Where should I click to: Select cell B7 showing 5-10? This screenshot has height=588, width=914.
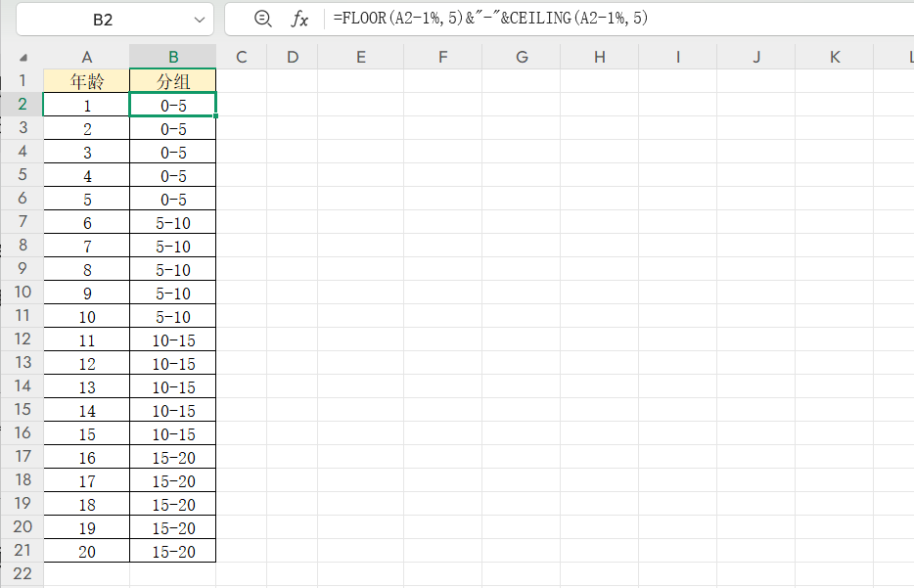click(172, 223)
